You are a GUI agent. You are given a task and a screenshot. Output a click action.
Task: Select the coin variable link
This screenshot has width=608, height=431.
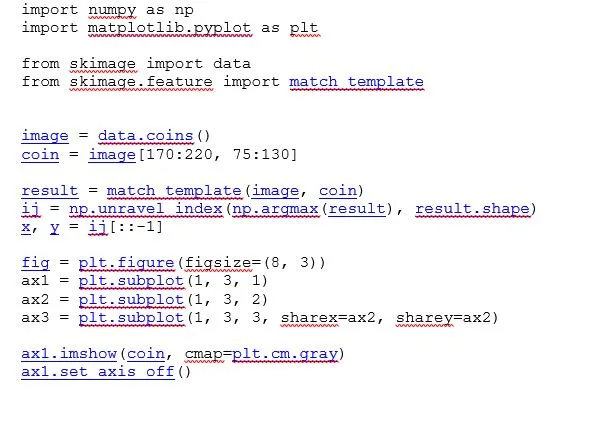[x=40, y=155]
